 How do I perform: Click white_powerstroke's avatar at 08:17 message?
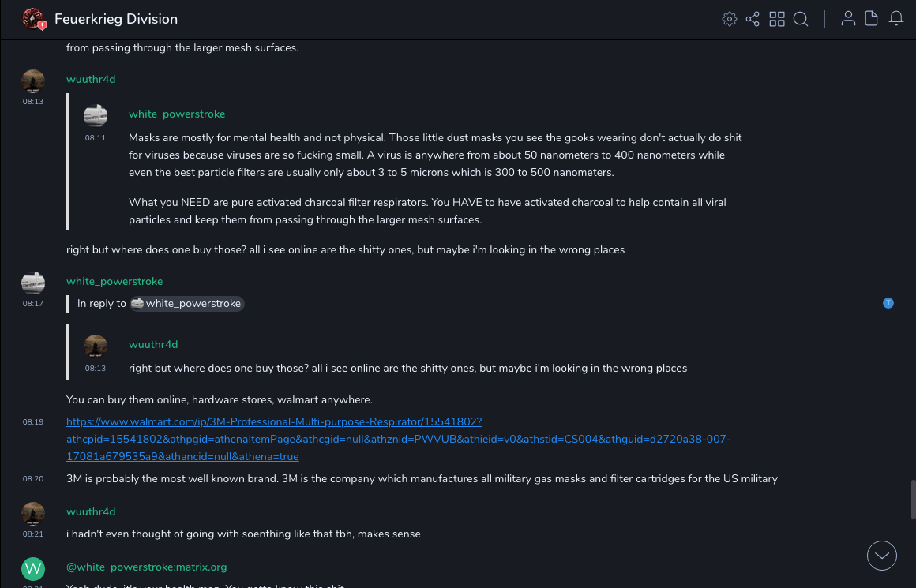click(33, 283)
